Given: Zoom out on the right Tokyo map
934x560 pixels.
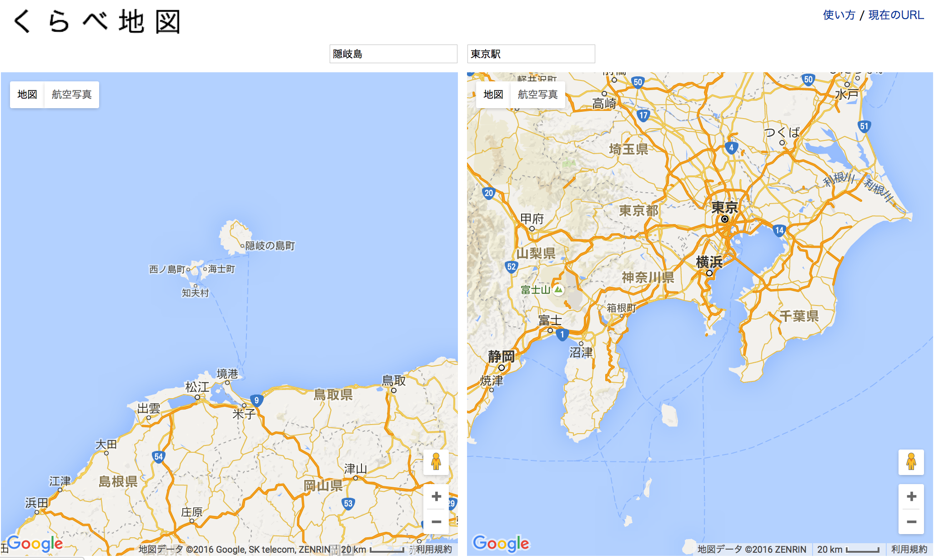Looking at the screenshot, I should click(911, 522).
